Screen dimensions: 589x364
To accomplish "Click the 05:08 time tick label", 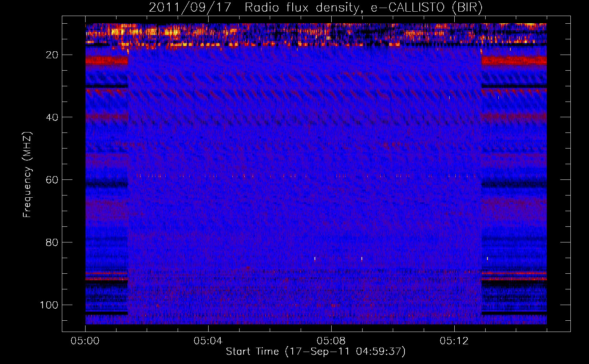I will [x=331, y=341].
